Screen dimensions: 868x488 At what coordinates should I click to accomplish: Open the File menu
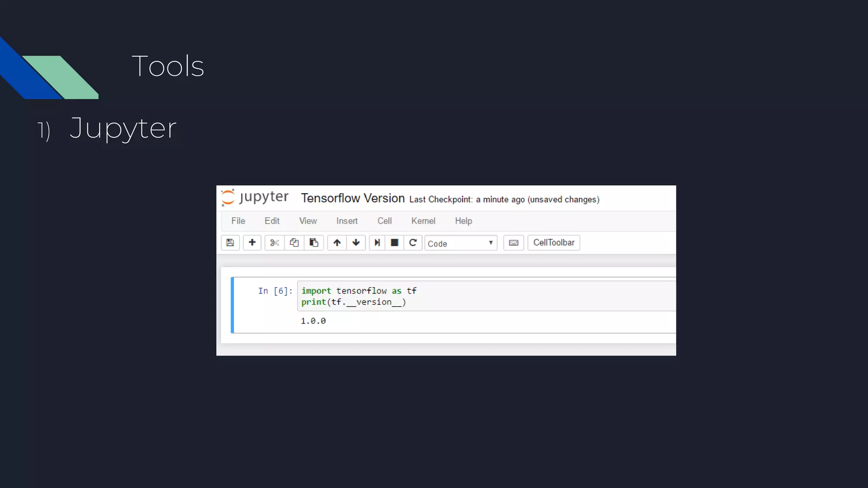(238, 221)
